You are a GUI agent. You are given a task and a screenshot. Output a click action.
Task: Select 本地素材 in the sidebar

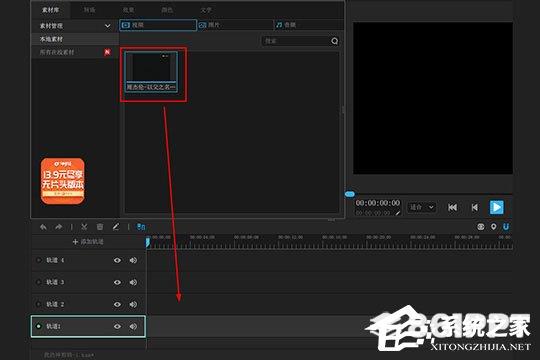tap(75, 39)
